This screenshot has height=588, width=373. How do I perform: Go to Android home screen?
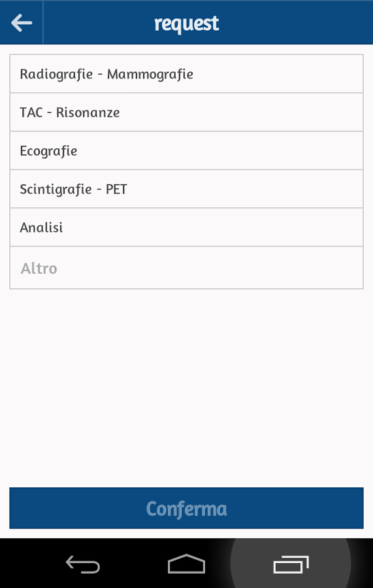[186, 564]
